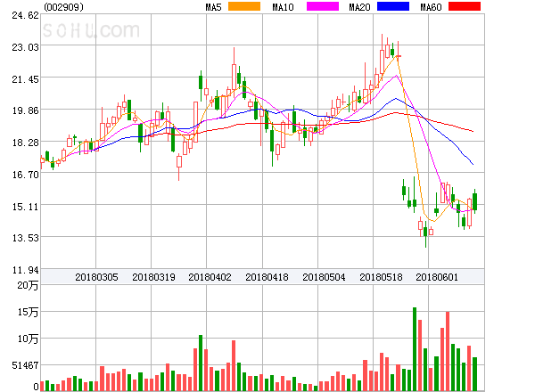Click the blue MA20 legend swatch

[393, 6]
